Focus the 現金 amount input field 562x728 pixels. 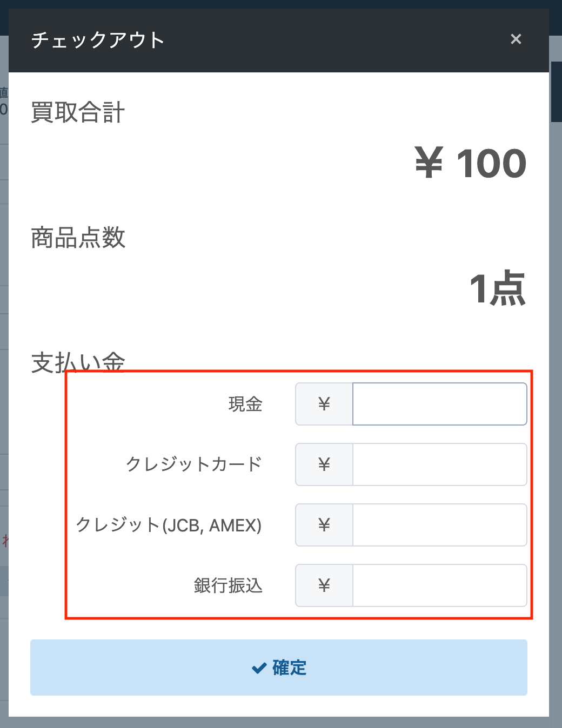coord(440,404)
